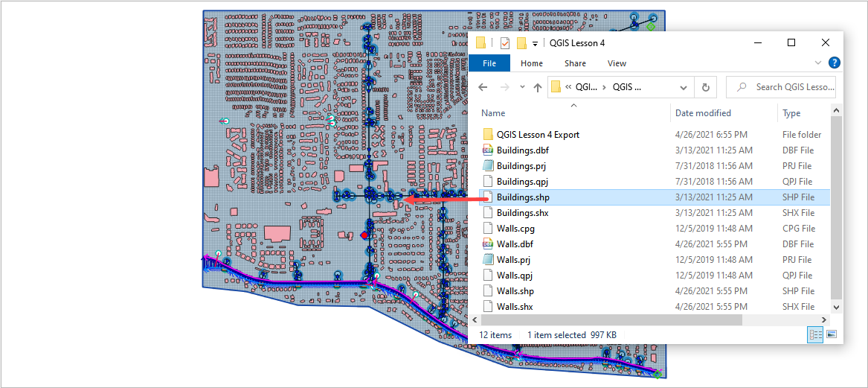Sort by Name column header
Screen dimensions: 868x388
click(x=494, y=113)
